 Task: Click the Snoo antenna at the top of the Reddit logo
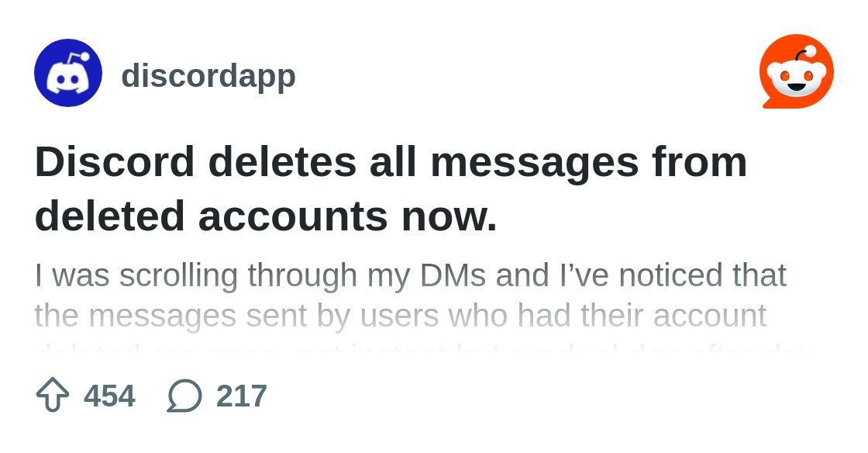[802, 54]
